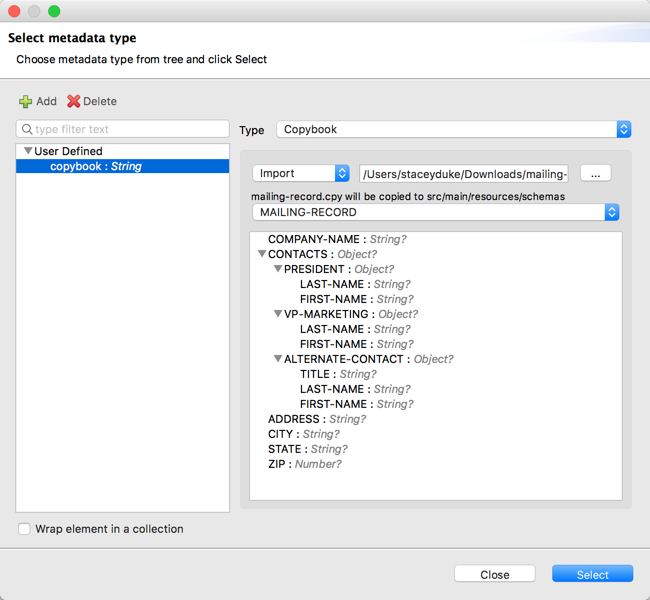Select the TITLE field under ALTERNATE-CONTACT
The height and width of the screenshot is (600, 650).
click(x=315, y=374)
